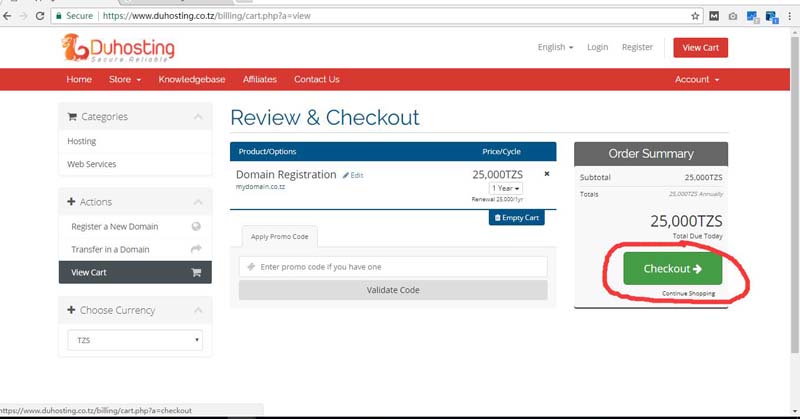
Task: Focus the promo code input field
Action: coord(393,267)
